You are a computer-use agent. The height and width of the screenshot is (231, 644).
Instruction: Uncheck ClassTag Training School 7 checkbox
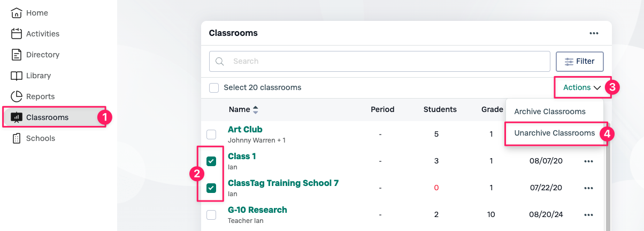[x=211, y=188]
